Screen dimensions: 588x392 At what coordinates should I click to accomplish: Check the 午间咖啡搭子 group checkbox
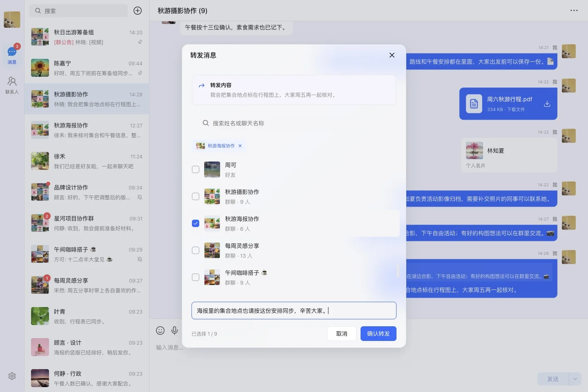tap(196, 277)
